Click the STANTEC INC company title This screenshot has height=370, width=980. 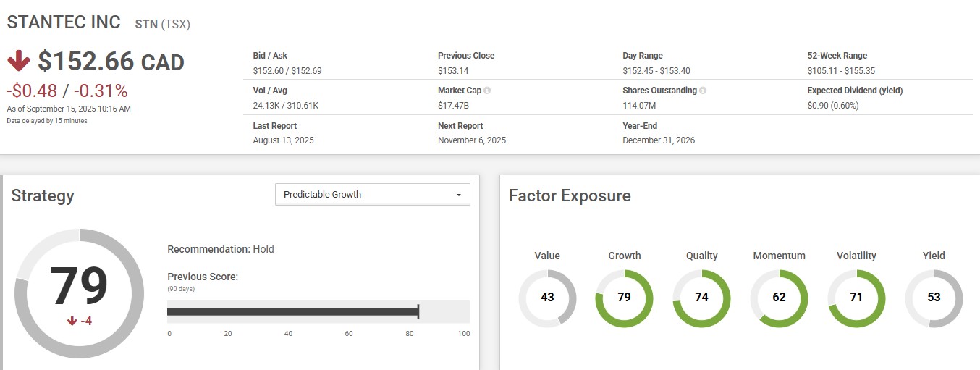click(x=64, y=22)
